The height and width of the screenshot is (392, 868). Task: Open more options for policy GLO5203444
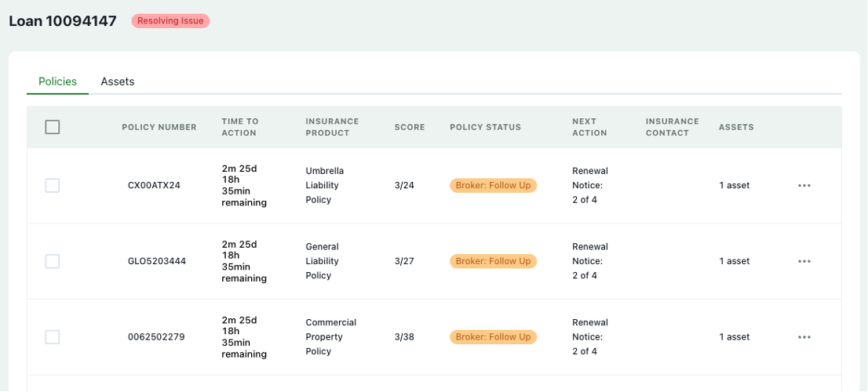pos(804,261)
